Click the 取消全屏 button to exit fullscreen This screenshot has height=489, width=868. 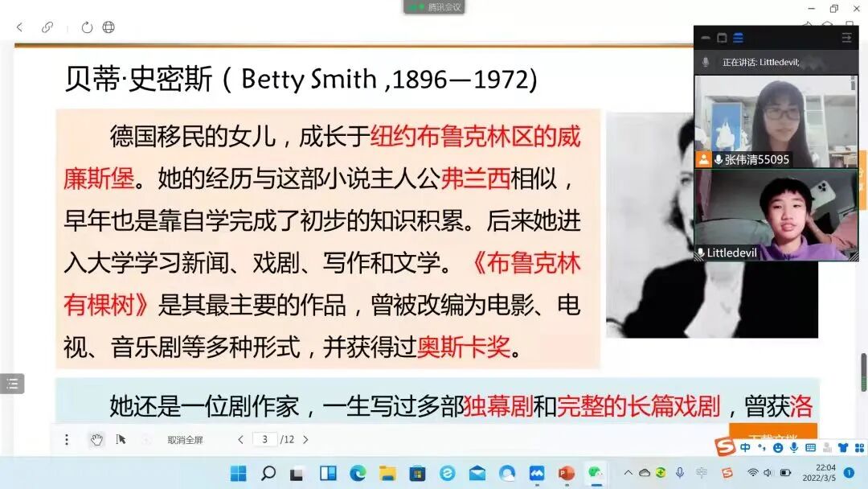point(185,439)
